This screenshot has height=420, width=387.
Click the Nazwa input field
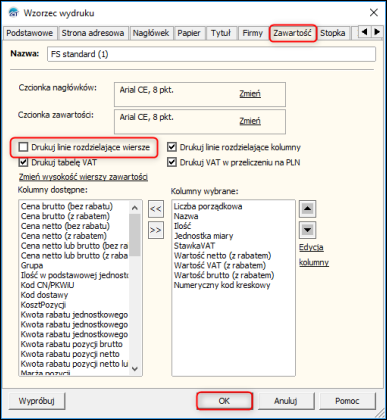(211, 54)
